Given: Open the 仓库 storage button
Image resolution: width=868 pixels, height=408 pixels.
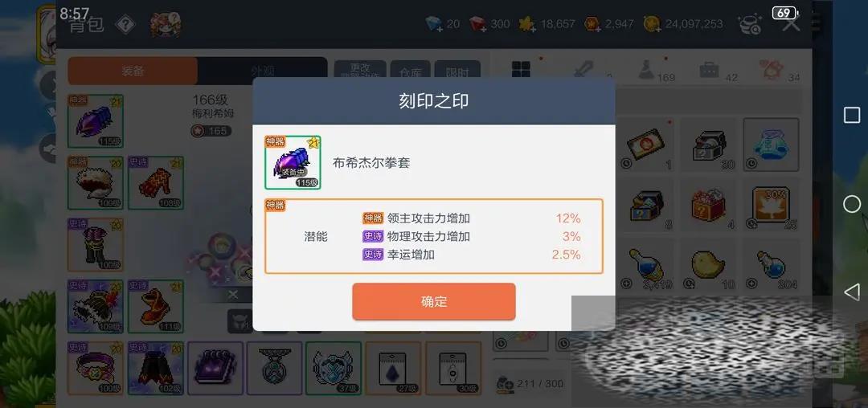Looking at the screenshot, I should [410, 72].
